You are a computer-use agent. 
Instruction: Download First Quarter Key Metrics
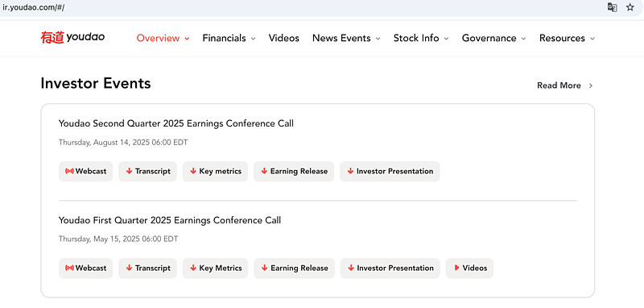216,268
